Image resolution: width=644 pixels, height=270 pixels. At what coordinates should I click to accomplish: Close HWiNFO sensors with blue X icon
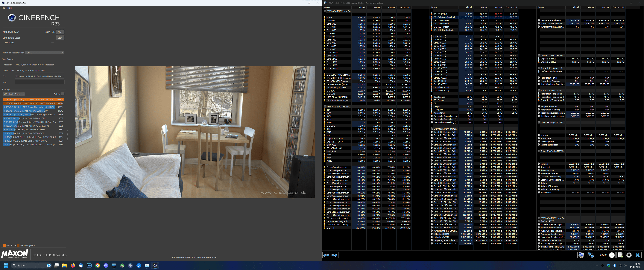pos(637,255)
